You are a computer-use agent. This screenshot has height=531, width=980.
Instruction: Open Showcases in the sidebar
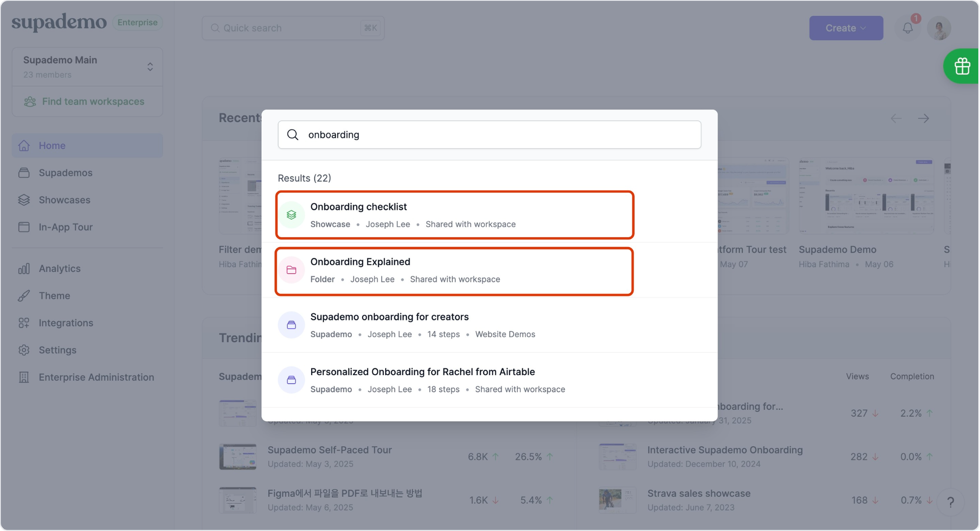tap(87, 200)
